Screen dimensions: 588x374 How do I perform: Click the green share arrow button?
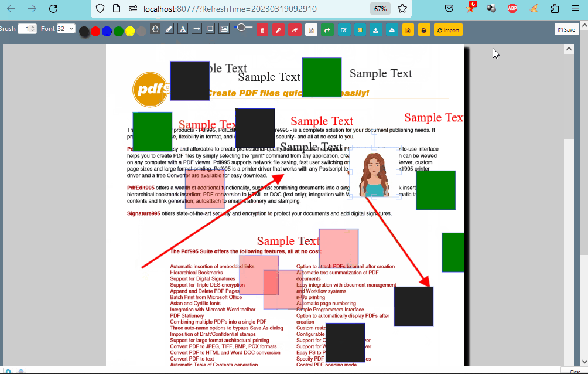(x=327, y=30)
